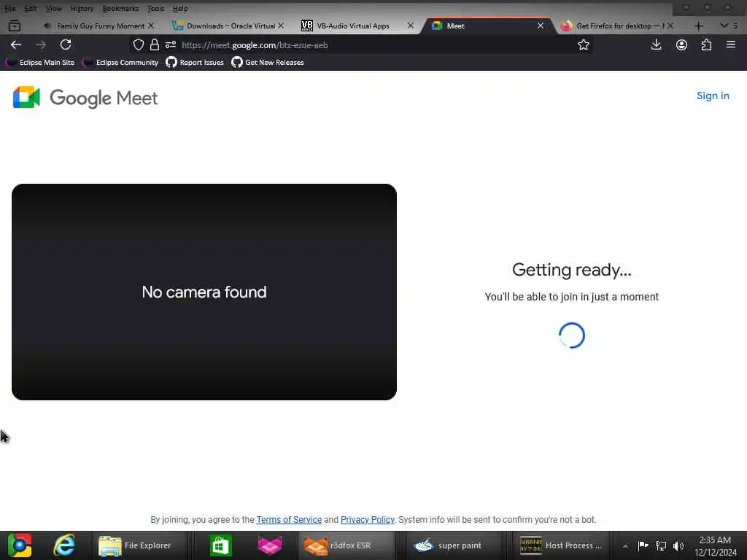Open a new tab with plus button
The width and height of the screenshot is (747, 560).
(x=698, y=26)
